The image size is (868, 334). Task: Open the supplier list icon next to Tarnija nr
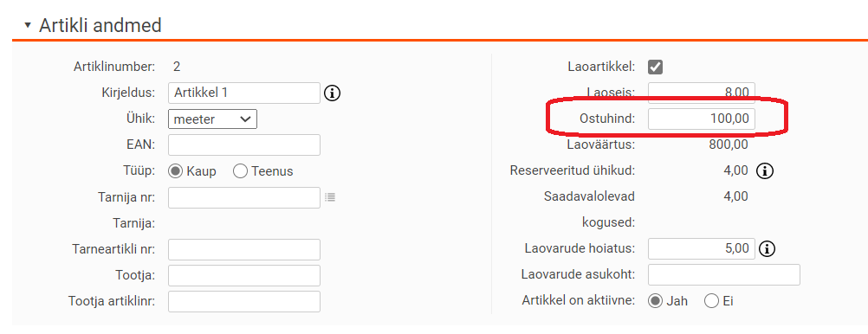330,197
